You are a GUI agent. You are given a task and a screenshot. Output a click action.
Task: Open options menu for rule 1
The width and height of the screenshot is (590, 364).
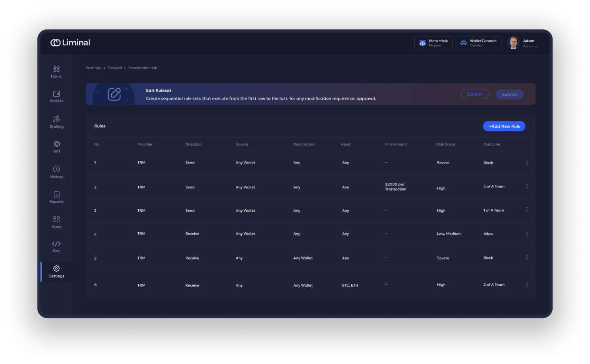527,163
